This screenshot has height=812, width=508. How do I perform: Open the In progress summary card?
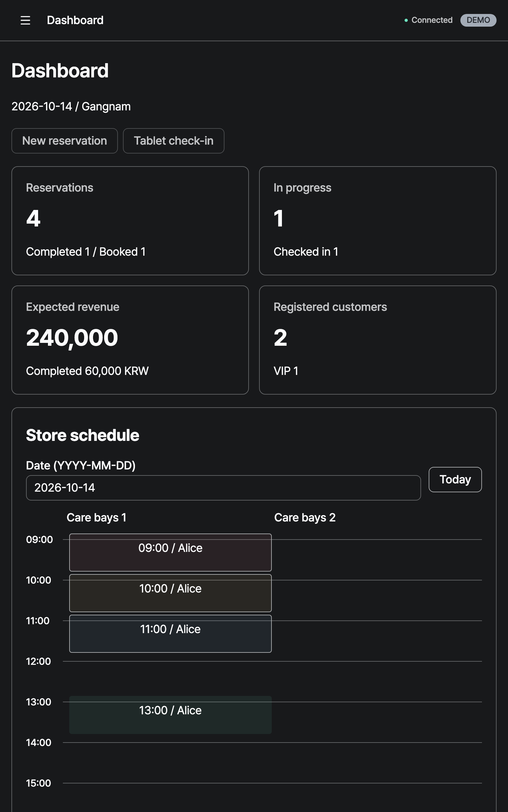pyautogui.click(x=378, y=221)
